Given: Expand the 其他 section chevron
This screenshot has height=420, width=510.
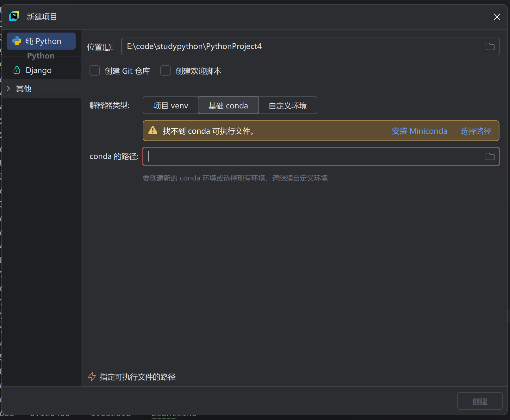Looking at the screenshot, I should click(x=9, y=88).
